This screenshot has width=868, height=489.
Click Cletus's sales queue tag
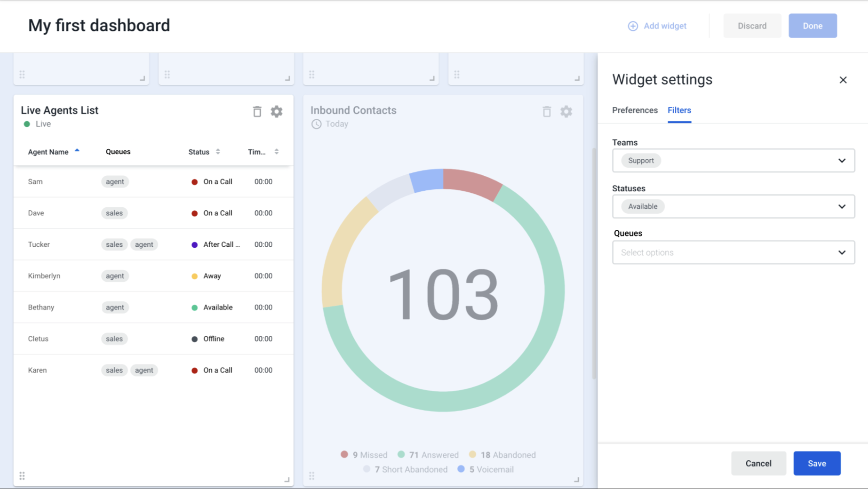114,339
